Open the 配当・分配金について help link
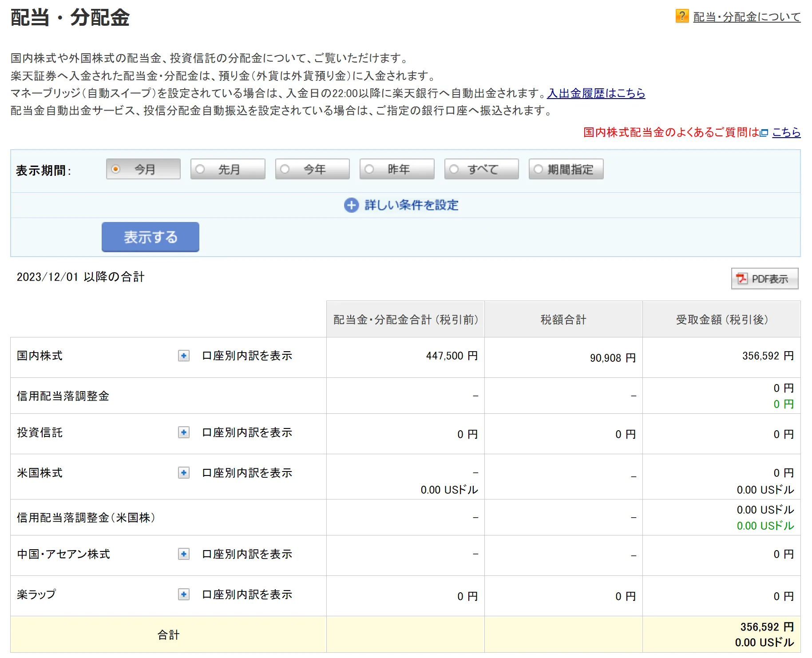 point(747,17)
